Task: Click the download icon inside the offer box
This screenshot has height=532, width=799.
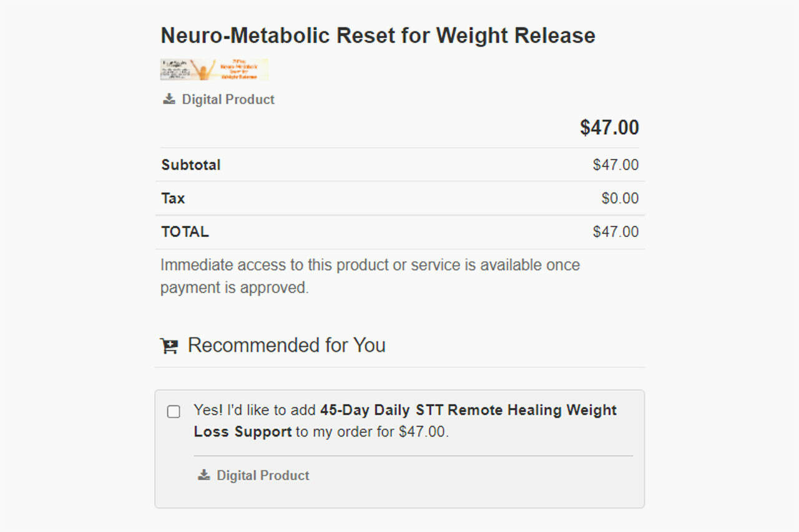Action: pyautogui.click(x=203, y=475)
